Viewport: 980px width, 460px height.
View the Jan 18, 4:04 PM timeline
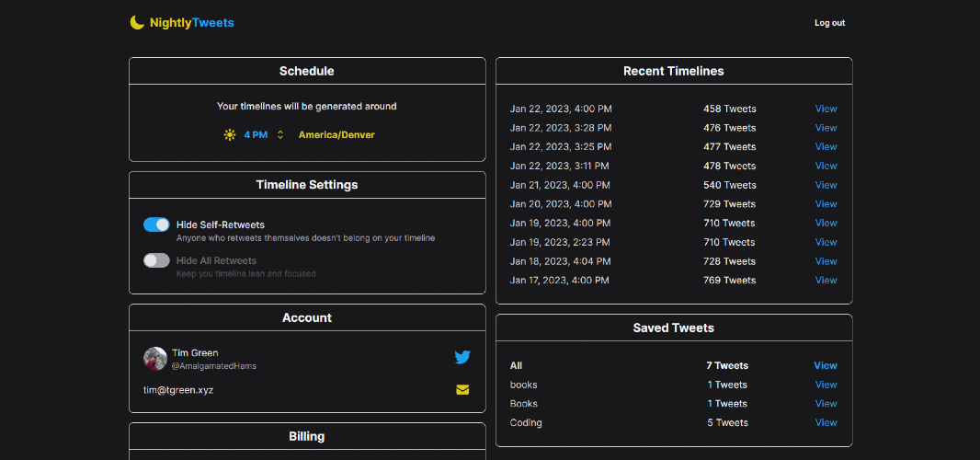point(826,261)
